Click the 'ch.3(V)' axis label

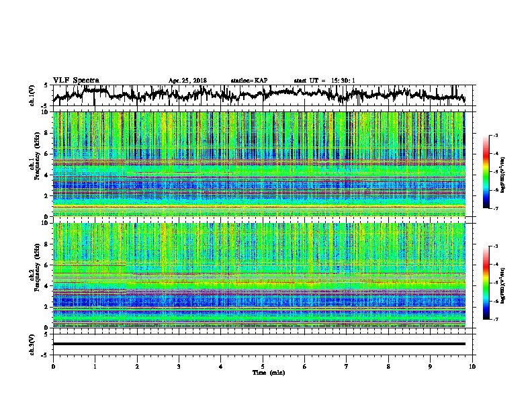click(32, 345)
